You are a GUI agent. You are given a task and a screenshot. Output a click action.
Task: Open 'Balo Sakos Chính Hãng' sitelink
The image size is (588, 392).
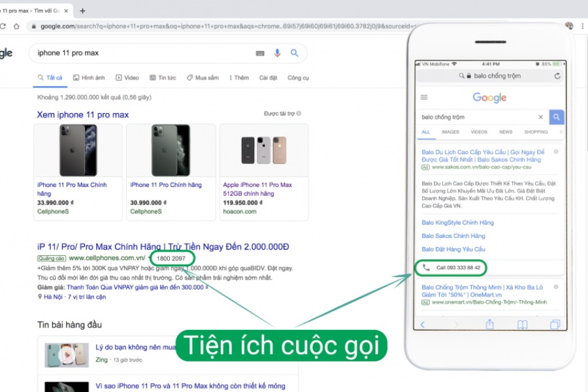point(453,236)
